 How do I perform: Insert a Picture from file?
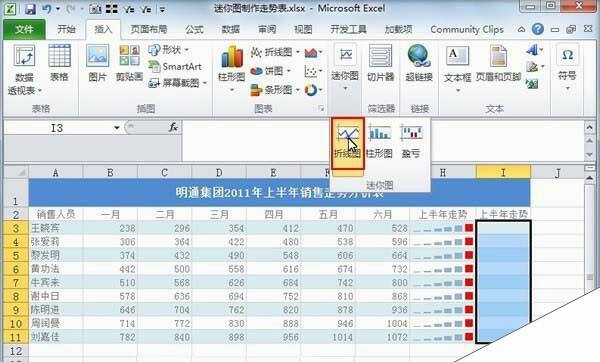[97, 64]
